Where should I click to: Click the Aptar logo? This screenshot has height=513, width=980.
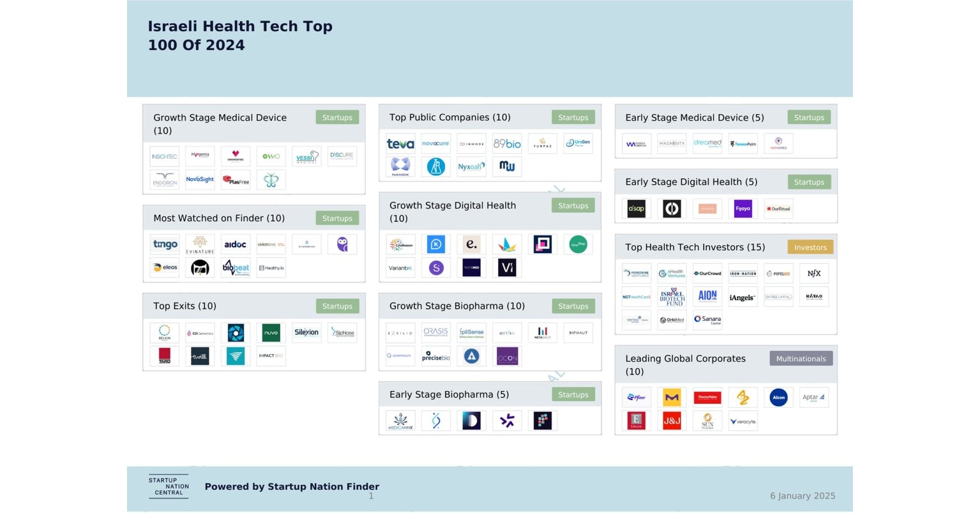point(814,398)
